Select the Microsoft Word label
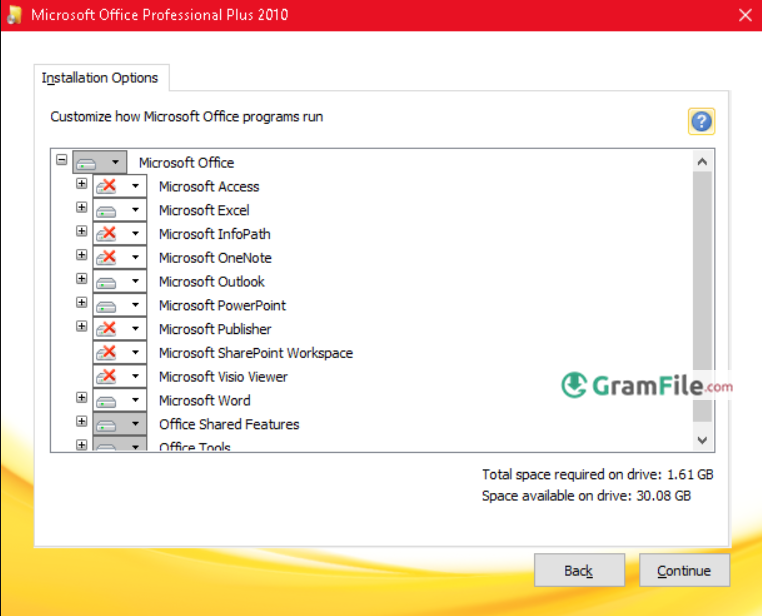The image size is (762, 616). tap(205, 401)
